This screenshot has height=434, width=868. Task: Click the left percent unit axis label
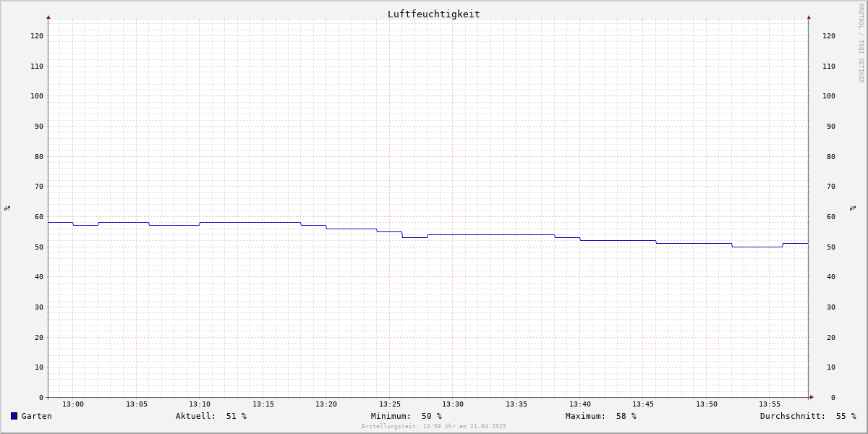coord(7,208)
